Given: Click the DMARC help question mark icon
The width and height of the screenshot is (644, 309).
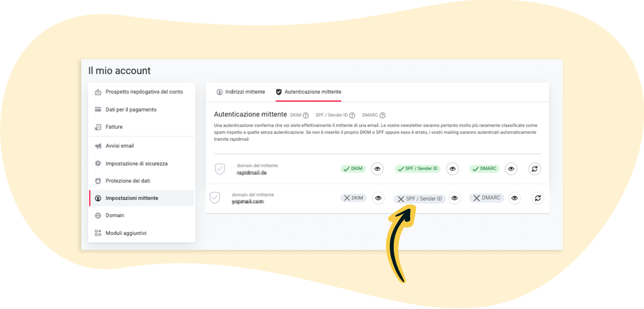Looking at the screenshot, I should (x=382, y=115).
